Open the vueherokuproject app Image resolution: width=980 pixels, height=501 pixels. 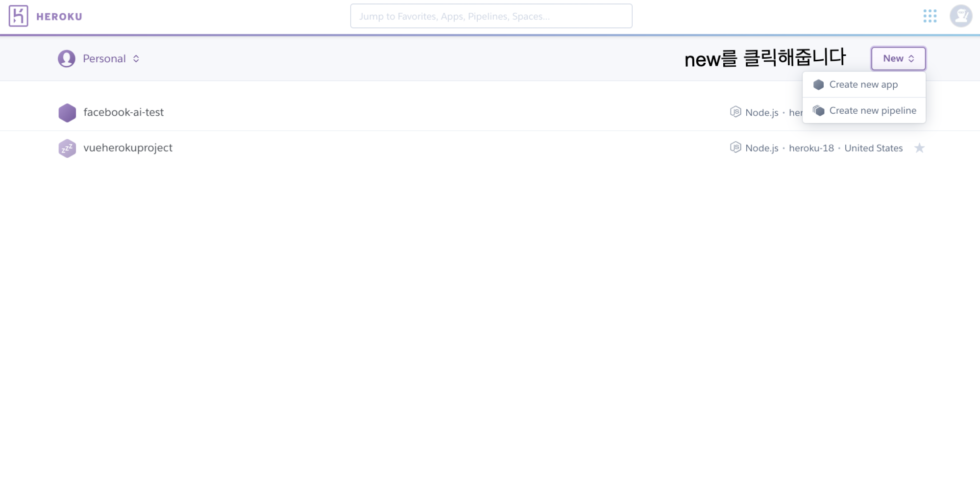128,148
